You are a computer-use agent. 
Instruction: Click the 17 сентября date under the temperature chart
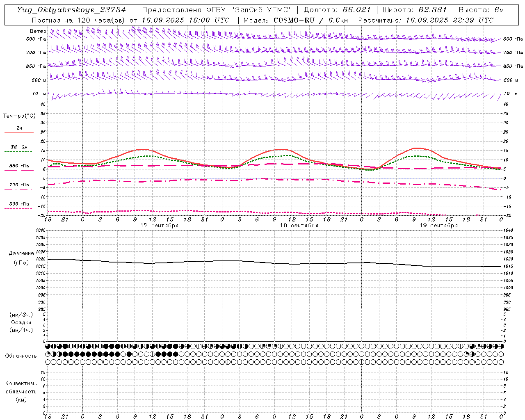coord(160,226)
